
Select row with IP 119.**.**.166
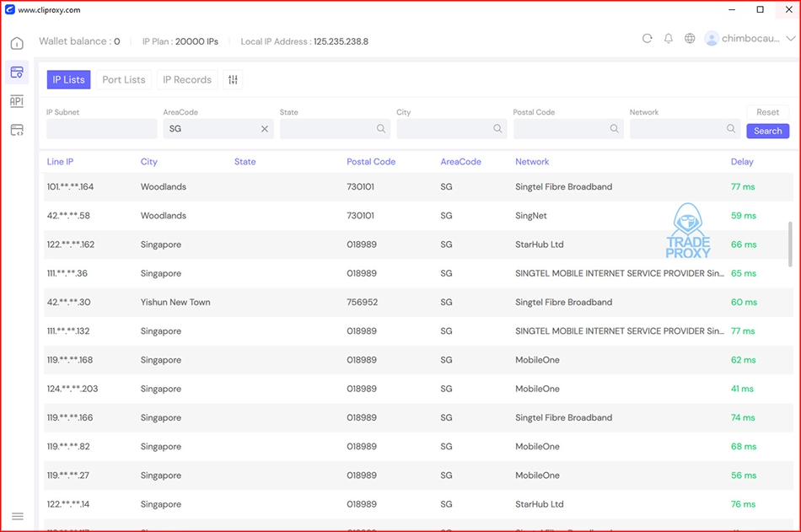coord(418,417)
